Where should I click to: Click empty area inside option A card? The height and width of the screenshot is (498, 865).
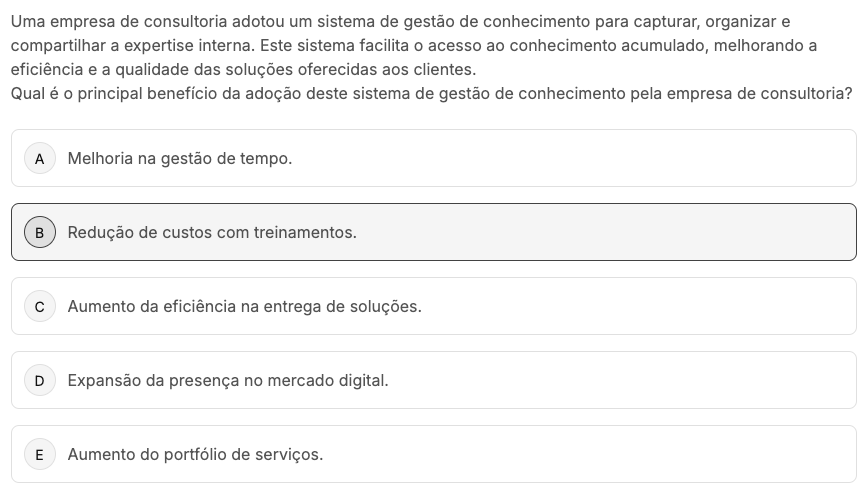coord(600,158)
